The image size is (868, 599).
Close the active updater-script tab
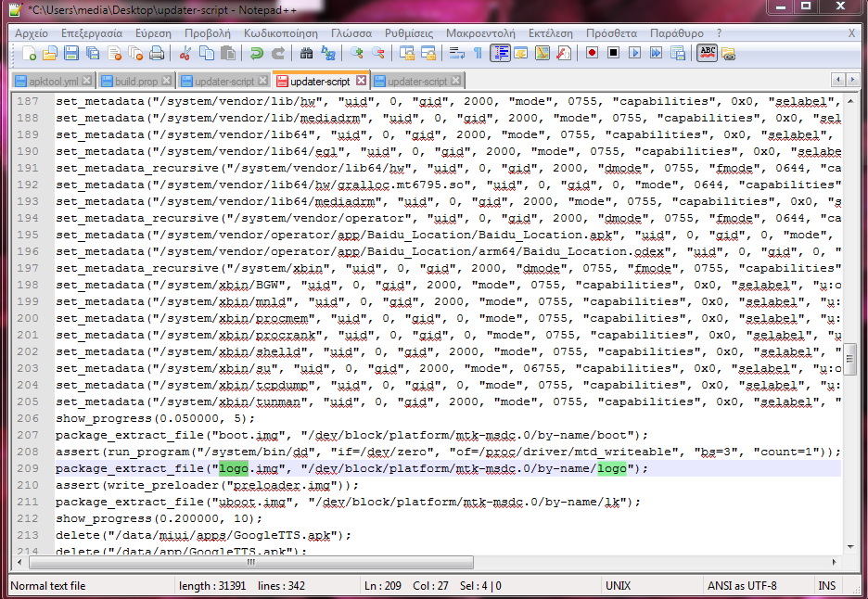pyautogui.click(x=362, y=81)
